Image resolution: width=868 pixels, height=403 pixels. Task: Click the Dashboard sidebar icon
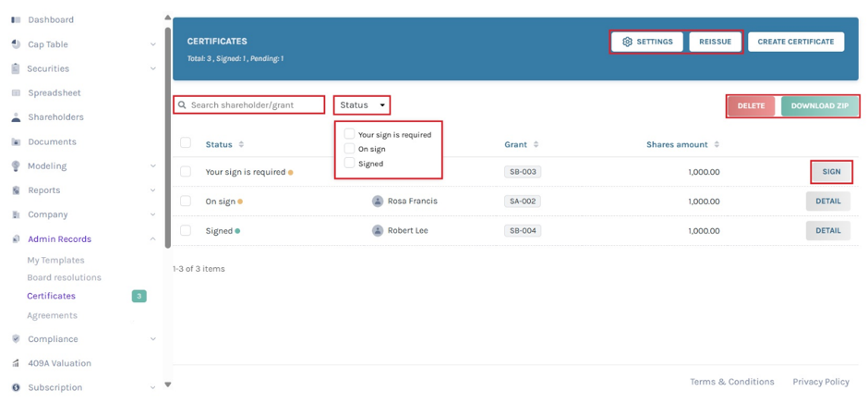tap(16, 20)
